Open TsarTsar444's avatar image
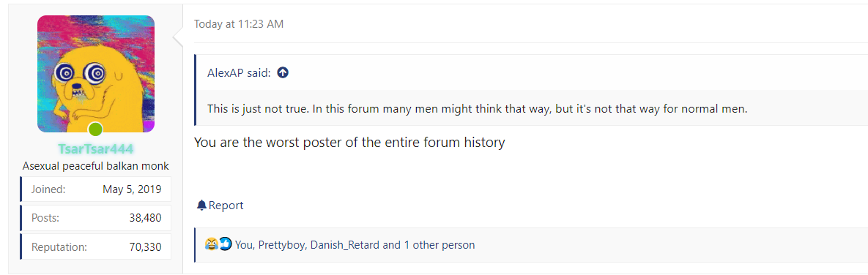Image resolution: width=868 pixels, height=275 pixels. (x=96, y=74)
